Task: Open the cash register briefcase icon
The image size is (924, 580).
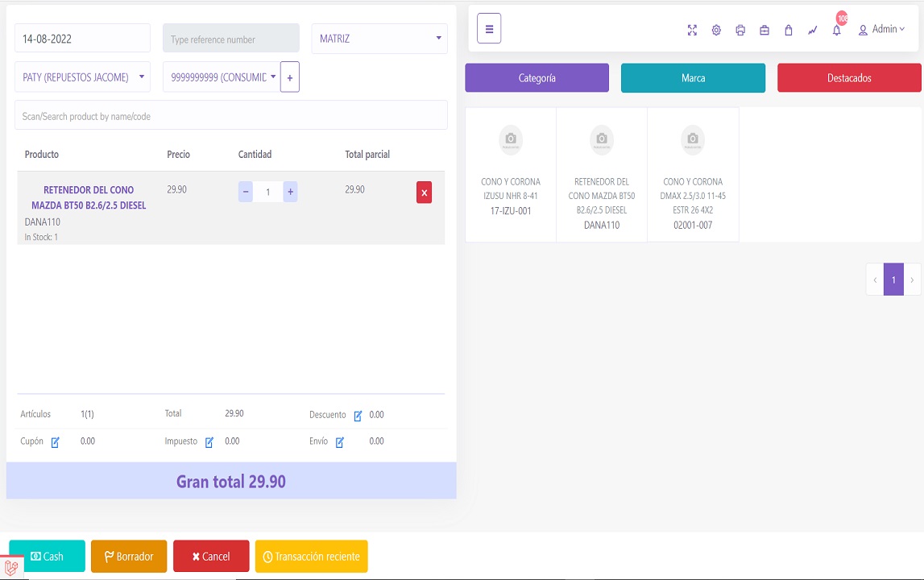Action: 764,30
